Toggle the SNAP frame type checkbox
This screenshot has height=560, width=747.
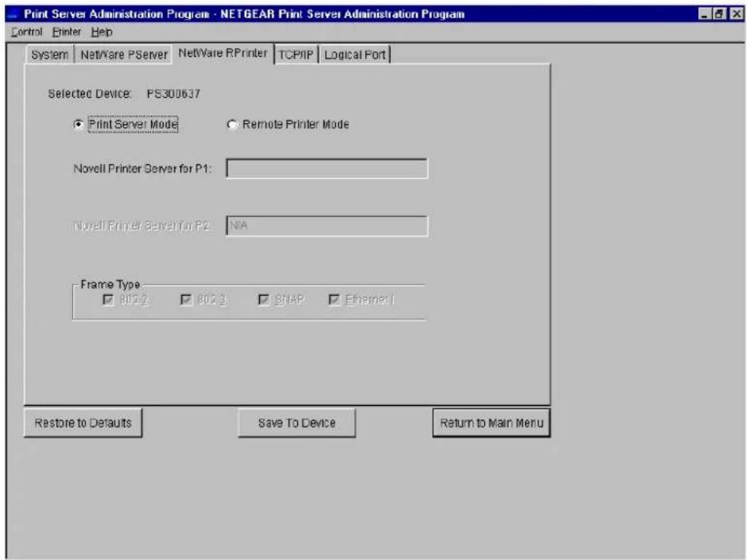(264, 299)
